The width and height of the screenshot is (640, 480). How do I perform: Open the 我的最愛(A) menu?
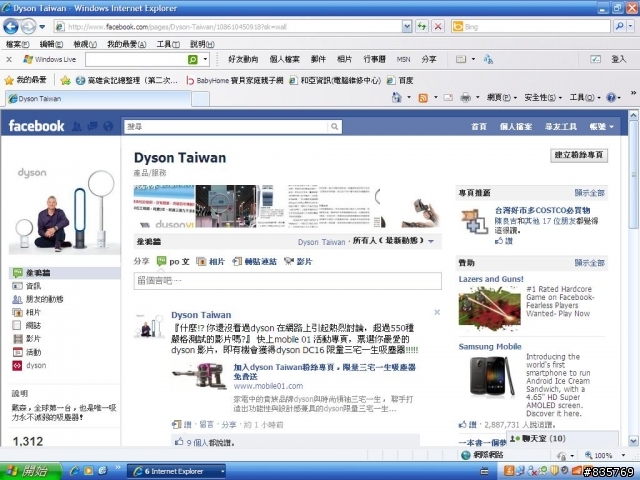[127, 44]
